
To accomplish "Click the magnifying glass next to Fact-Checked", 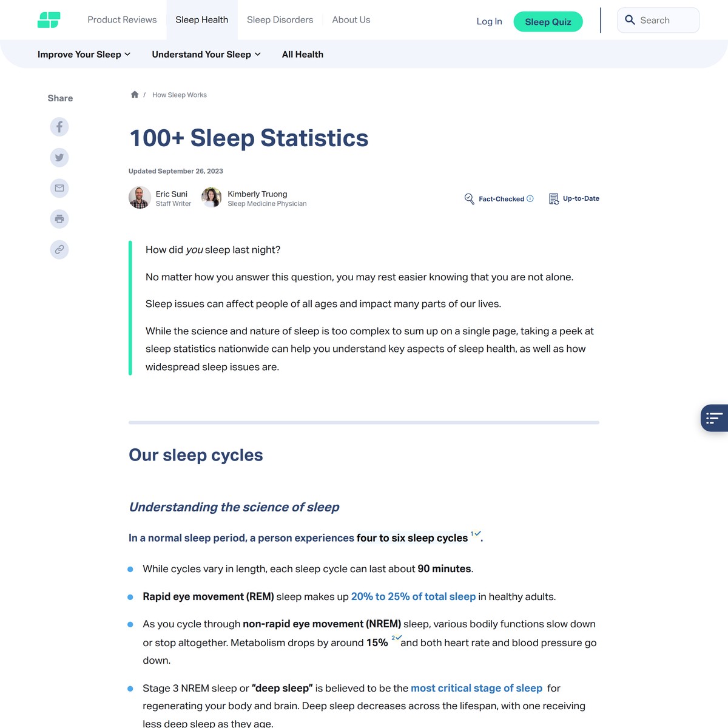I will coord(469,198).
